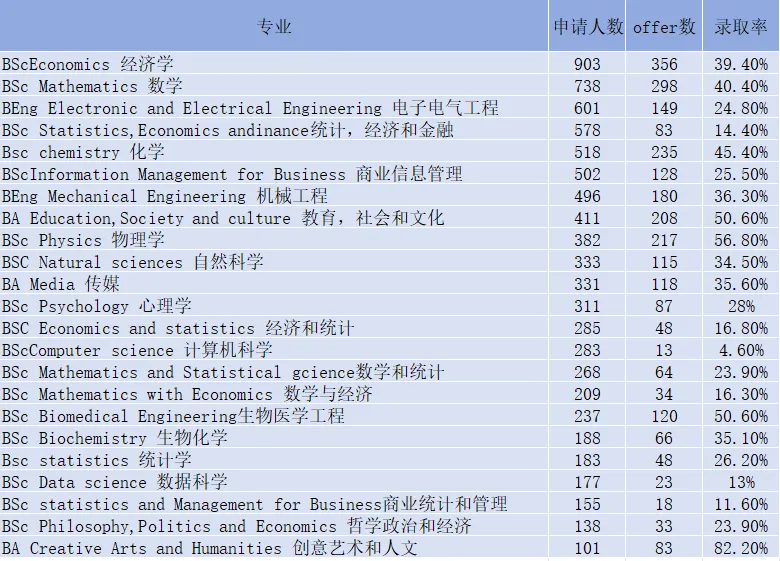Select the Bsc chemistry 化学 cell
The width and height of the screenshot is (780, 561).
274,152
